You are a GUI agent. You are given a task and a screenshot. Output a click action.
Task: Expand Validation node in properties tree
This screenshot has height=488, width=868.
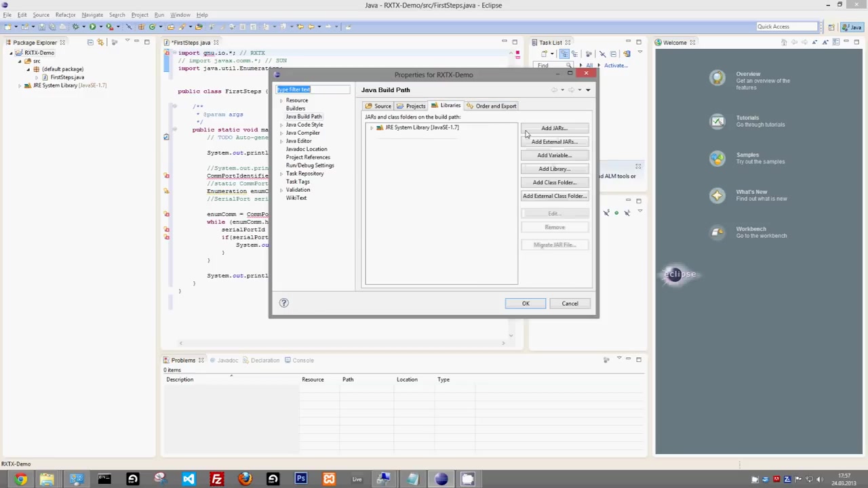pos(281,190)
